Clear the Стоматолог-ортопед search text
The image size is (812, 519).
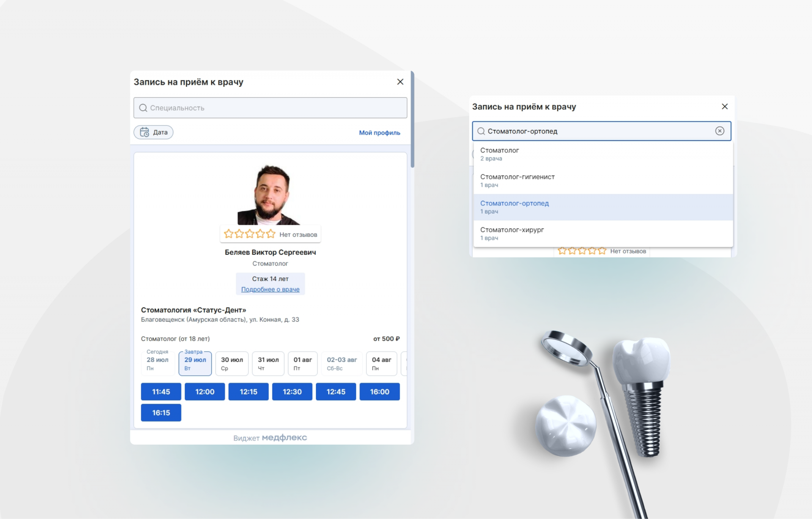point(719,131)
